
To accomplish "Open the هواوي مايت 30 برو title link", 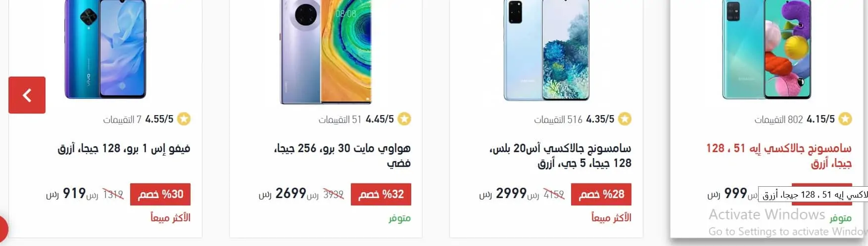I will 342,155.
